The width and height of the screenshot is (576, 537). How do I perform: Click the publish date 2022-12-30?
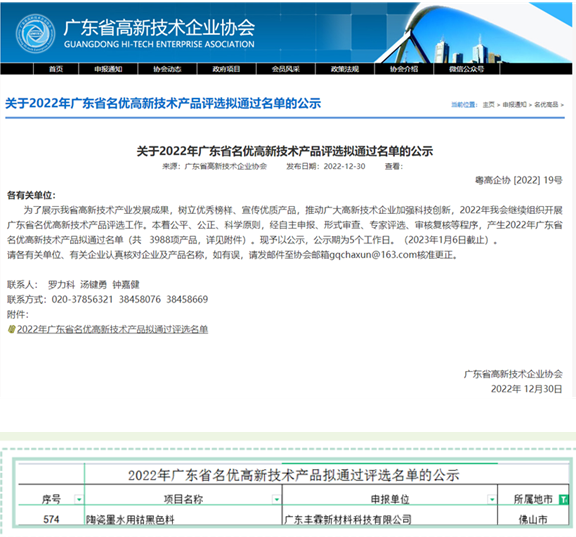click(x=344, y=166)
